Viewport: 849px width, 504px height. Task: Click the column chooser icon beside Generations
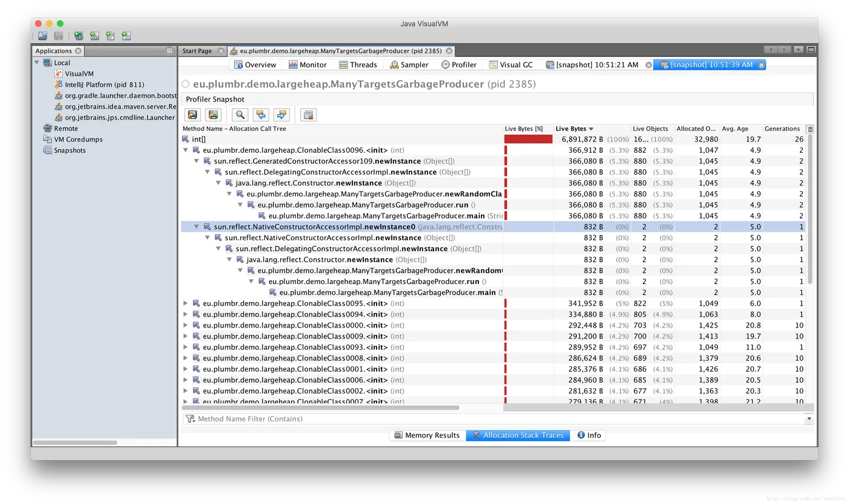pyautogui.click(x=810, y=129)
